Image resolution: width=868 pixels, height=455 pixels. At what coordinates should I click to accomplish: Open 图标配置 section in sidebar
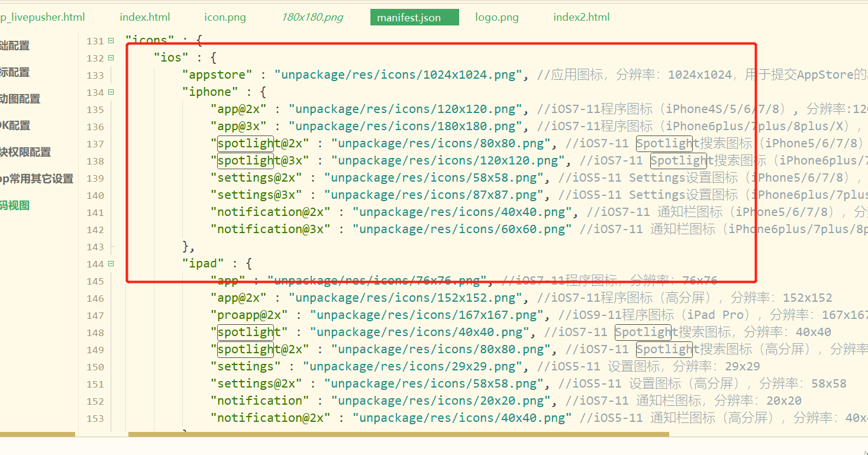pos(15,72)
